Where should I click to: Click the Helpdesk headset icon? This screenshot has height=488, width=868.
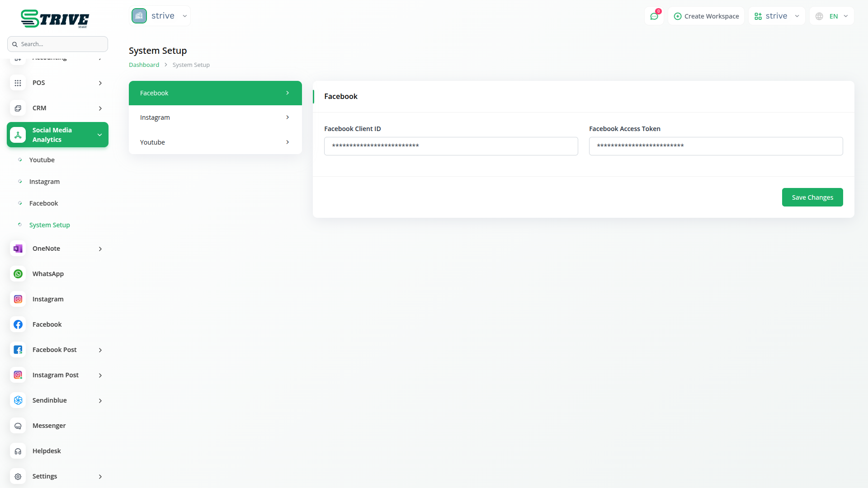tap(18, 451)
